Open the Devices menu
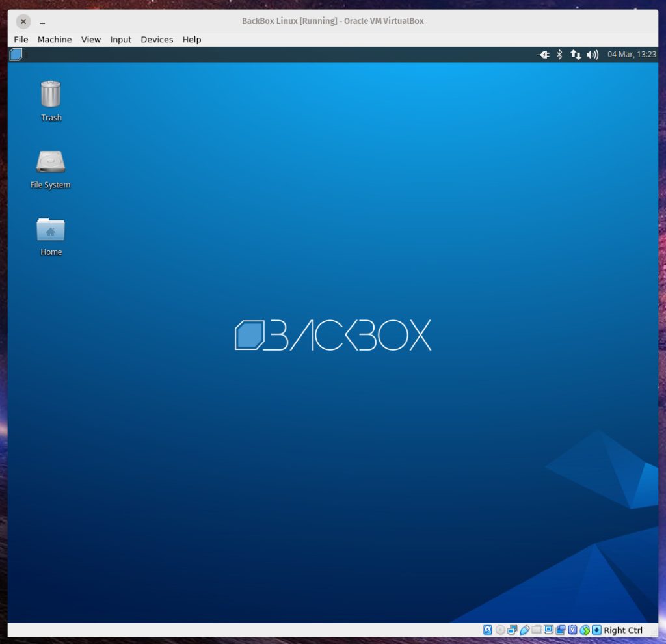 (x=157, y=40)
